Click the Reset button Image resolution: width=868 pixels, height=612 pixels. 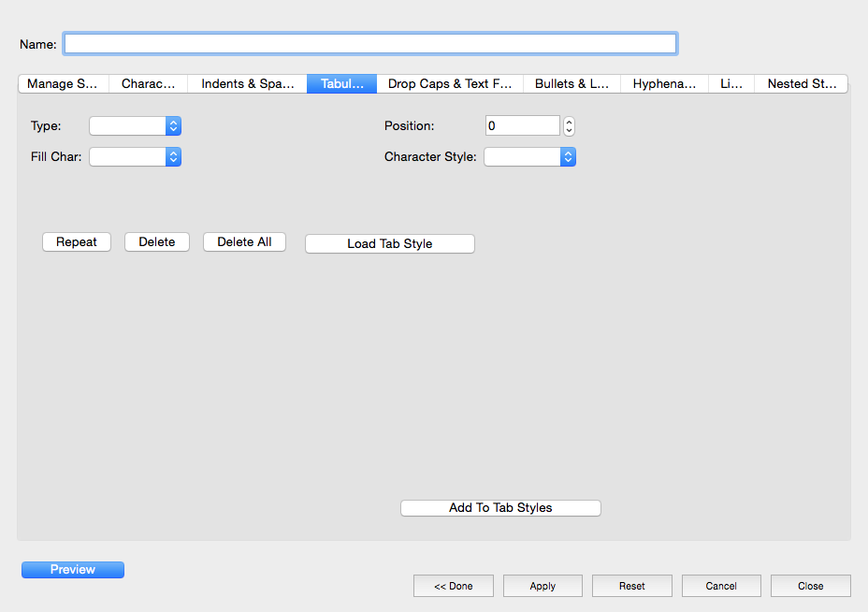(x=631, y=586)
